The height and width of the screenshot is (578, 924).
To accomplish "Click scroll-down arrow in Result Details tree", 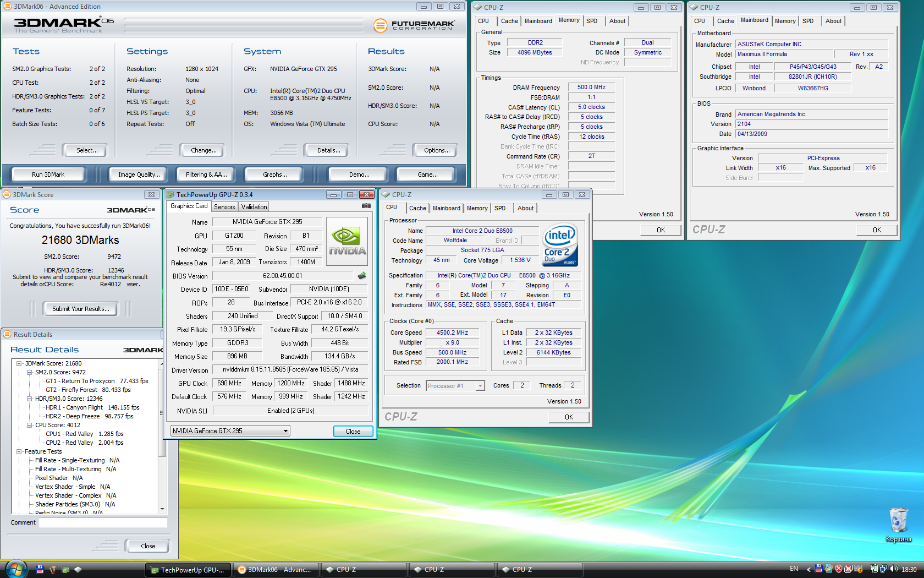I will click(162, 509).
